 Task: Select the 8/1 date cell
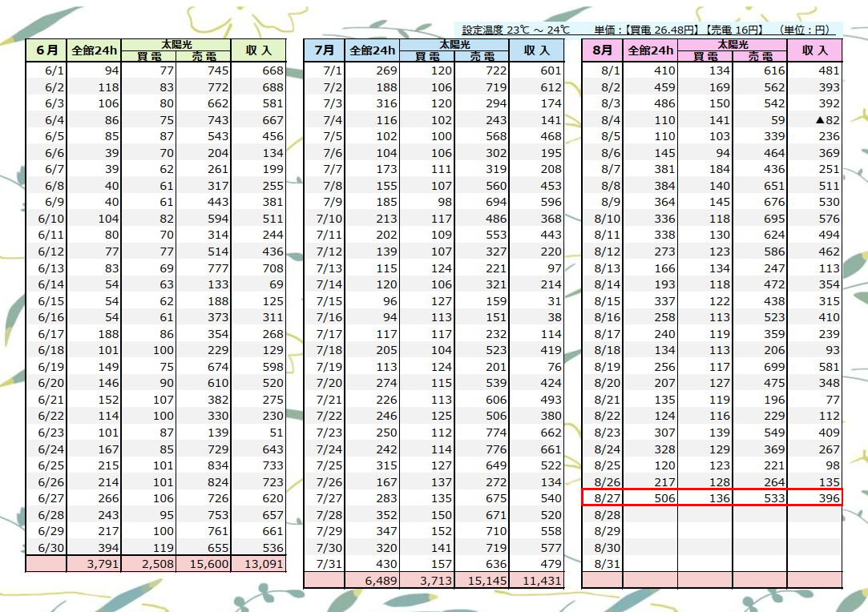[602, 70]
